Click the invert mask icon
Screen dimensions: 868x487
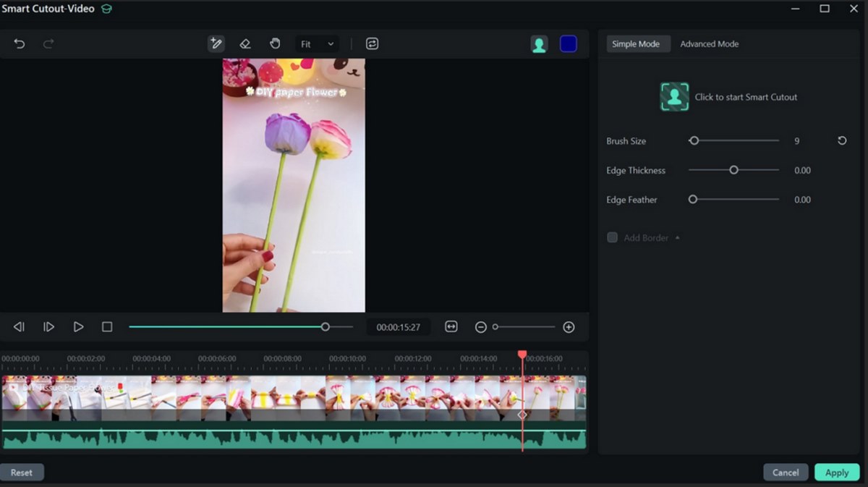tap(372, 44)
